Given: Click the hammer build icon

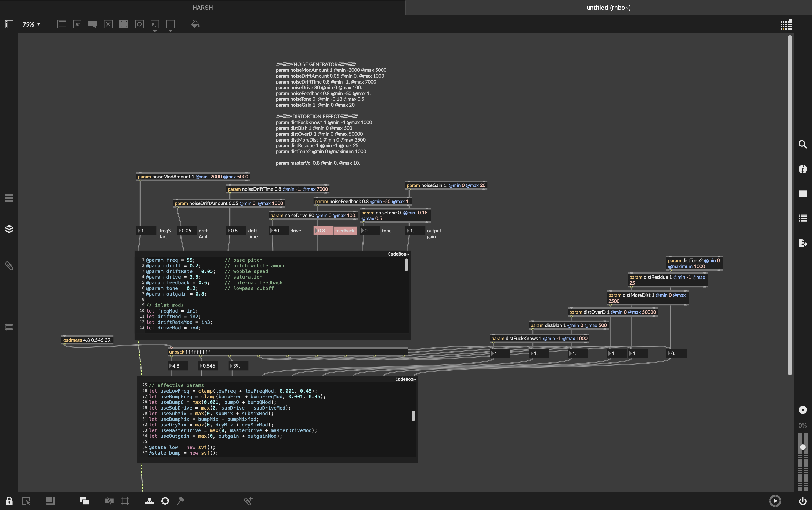Looking at the screenshot, I should [181, 501].
